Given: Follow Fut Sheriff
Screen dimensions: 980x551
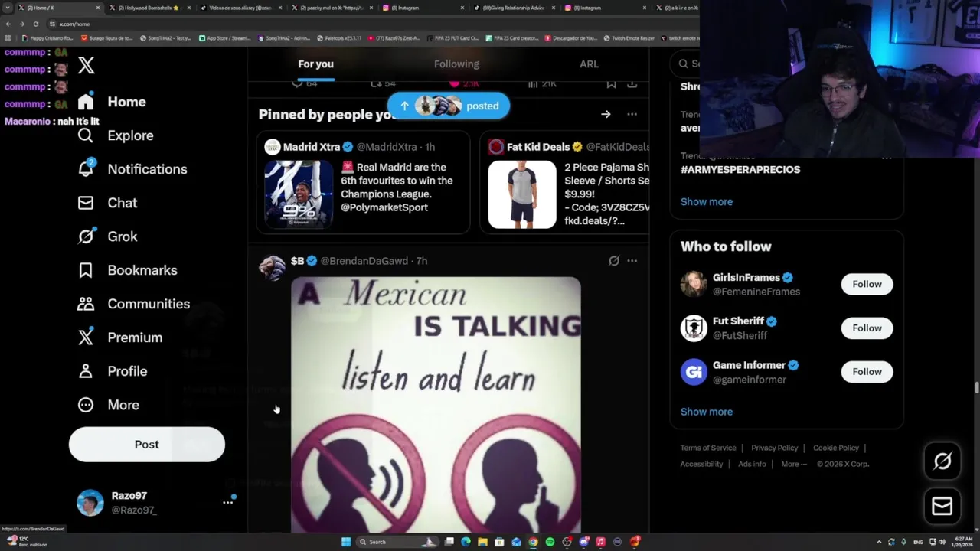Looking at the screenshot, I should click(867, 328).
